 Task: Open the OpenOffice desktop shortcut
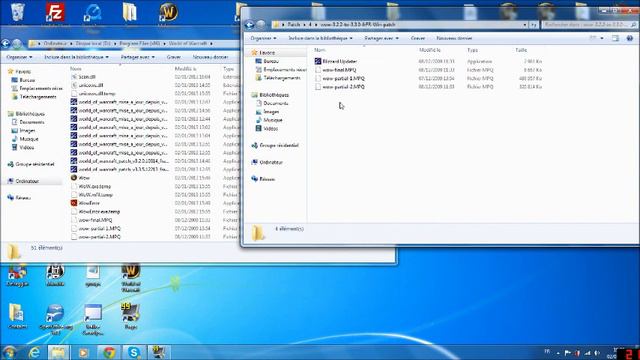56,319
